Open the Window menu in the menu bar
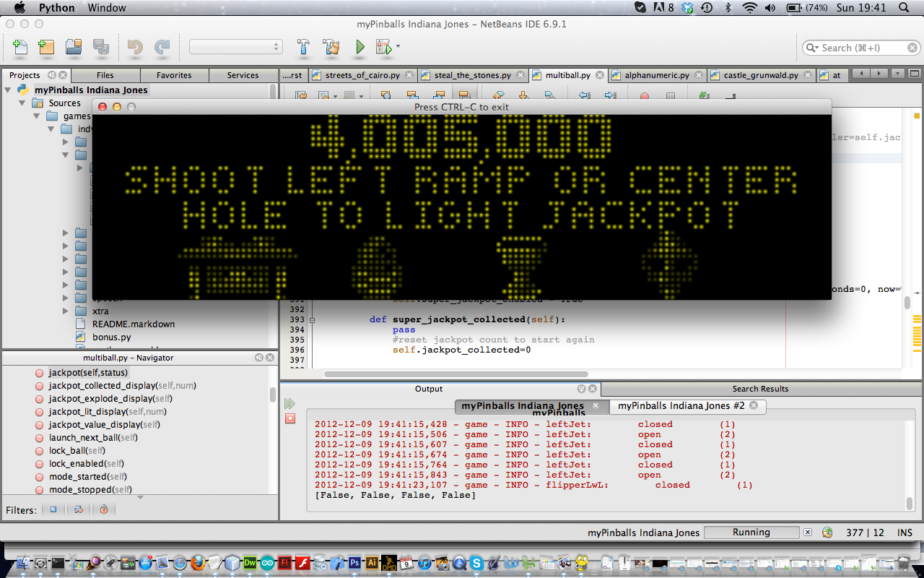 click(x=107, y=8)
